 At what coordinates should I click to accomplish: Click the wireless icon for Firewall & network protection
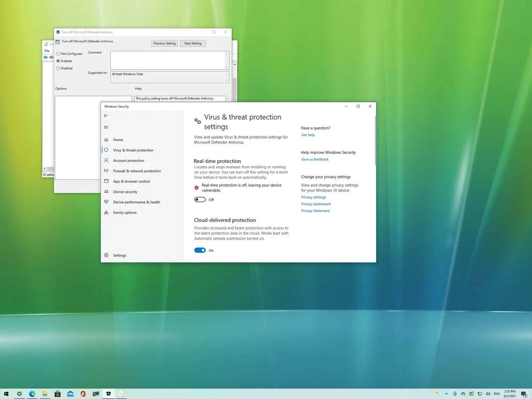tap(106, 171)
